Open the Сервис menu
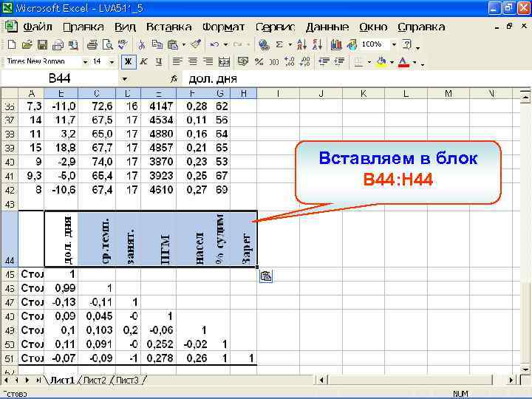The image size is (532, 399). tap(275, 27)
